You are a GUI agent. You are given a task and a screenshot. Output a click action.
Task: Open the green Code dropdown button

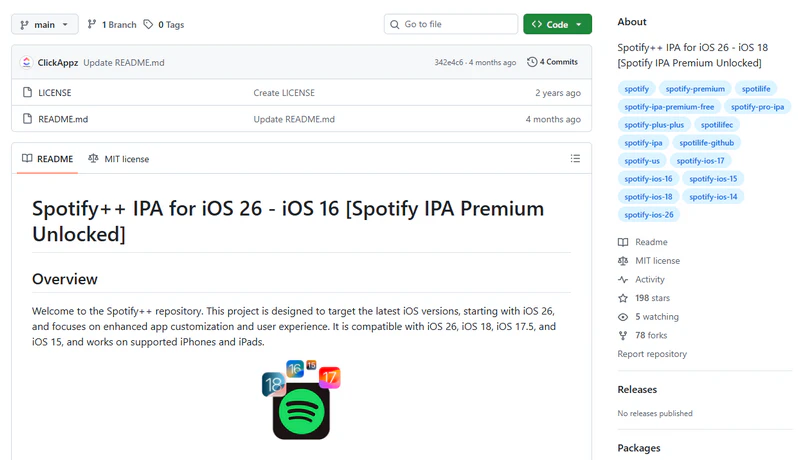pyautogui.click(x=557, y=24)
